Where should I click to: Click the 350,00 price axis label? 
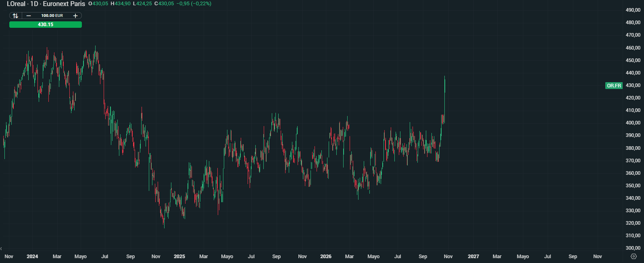pyautogui.click(x=633, y=186)
